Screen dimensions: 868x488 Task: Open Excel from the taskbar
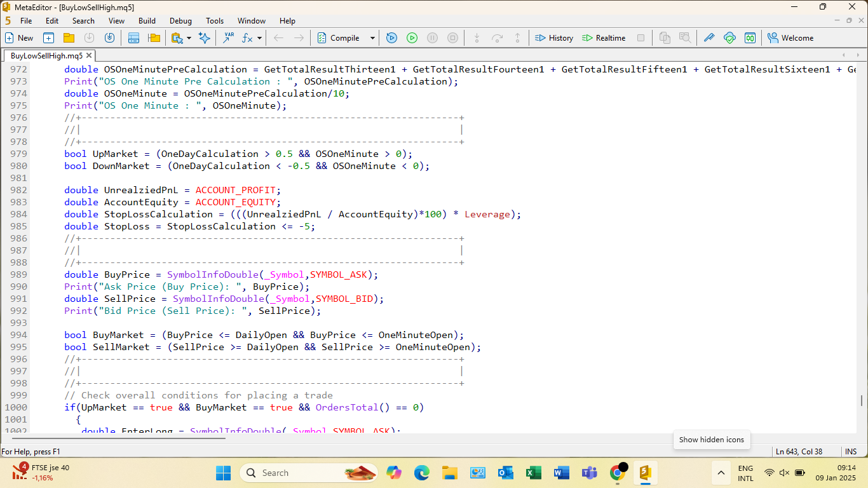pyautogui.click(x=534, y=473)
